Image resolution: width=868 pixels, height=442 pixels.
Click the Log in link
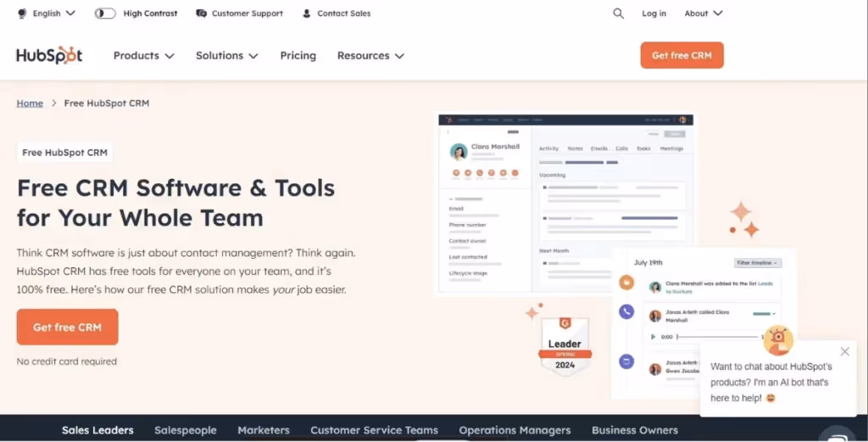[x=654, y=14]
